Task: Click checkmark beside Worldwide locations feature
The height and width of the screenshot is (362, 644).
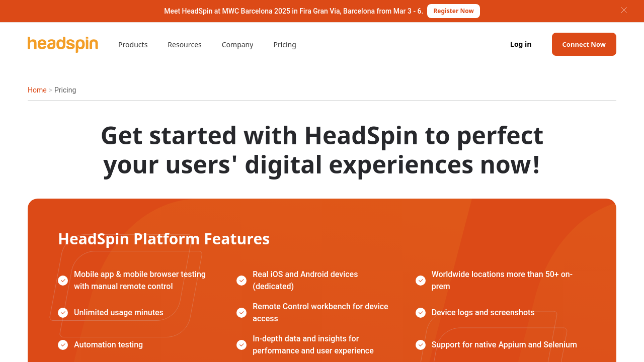Action: (x=421, y=281)
